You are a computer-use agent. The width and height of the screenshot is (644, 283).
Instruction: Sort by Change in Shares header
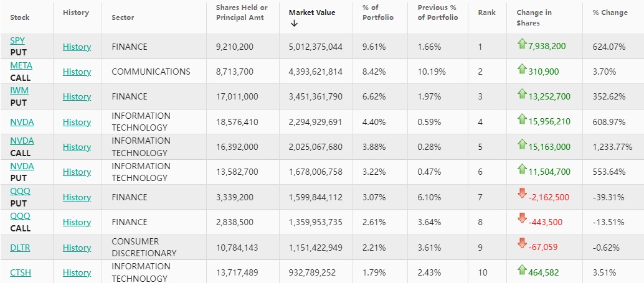tap(533, 17)
